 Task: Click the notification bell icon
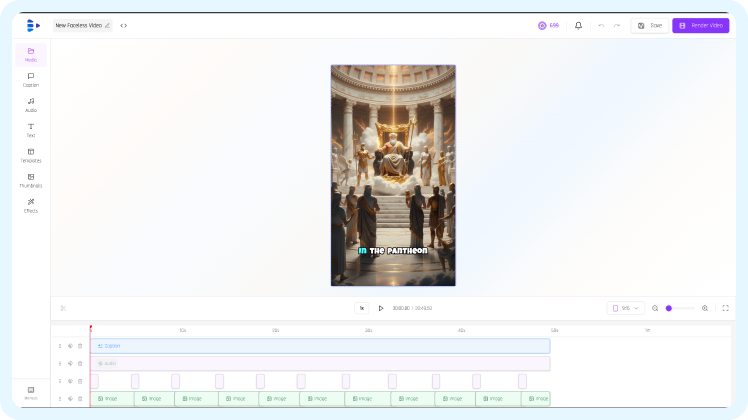tap(578, 25)
